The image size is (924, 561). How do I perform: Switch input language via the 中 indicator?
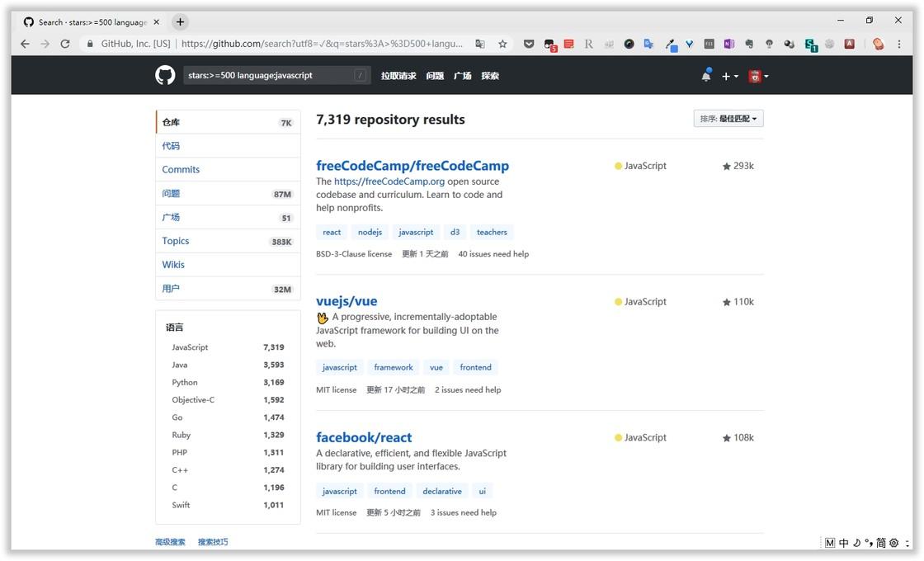843,542
